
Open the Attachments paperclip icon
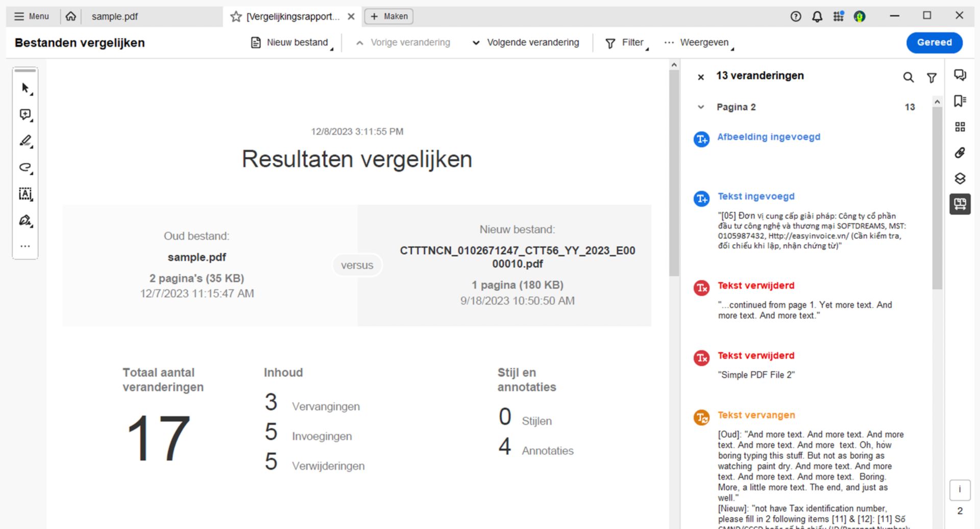pos(960,153)
